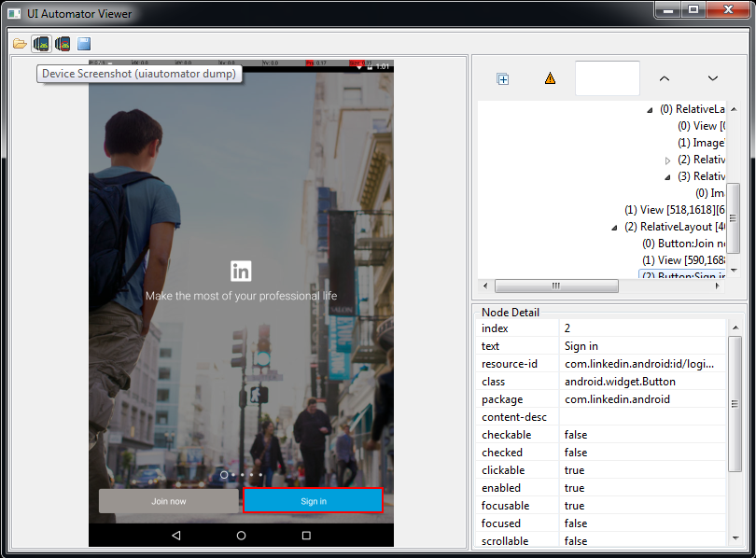Click the Join now button in device screenshot
756x558 pixels.
169,501
